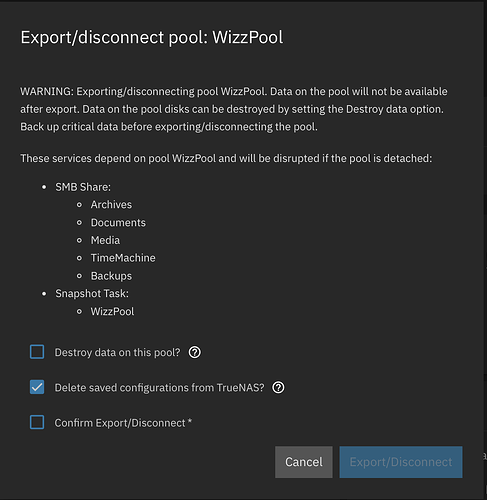Viewport: 487px width, 500px height.
Task: Click the 'These services depend on pool' sentence
Action: pos(226,158)
